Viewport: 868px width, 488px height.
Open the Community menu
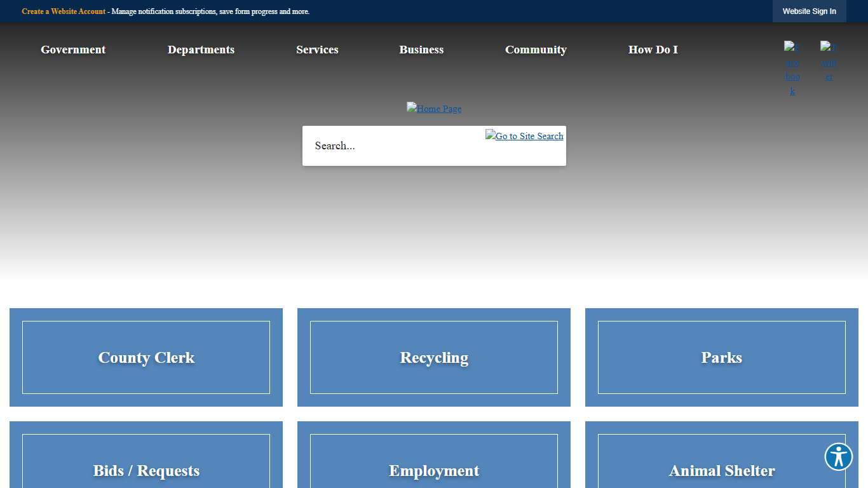[536, 50]
